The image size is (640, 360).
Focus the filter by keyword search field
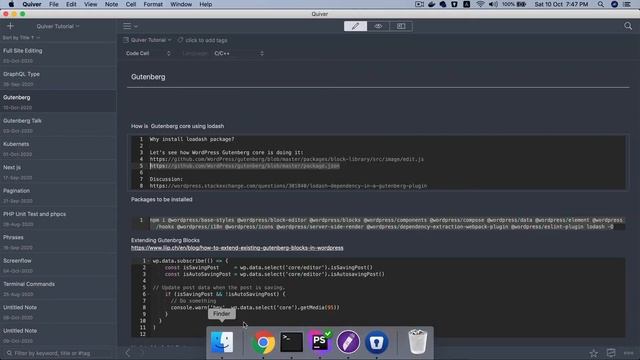click(x=58, y=353)
